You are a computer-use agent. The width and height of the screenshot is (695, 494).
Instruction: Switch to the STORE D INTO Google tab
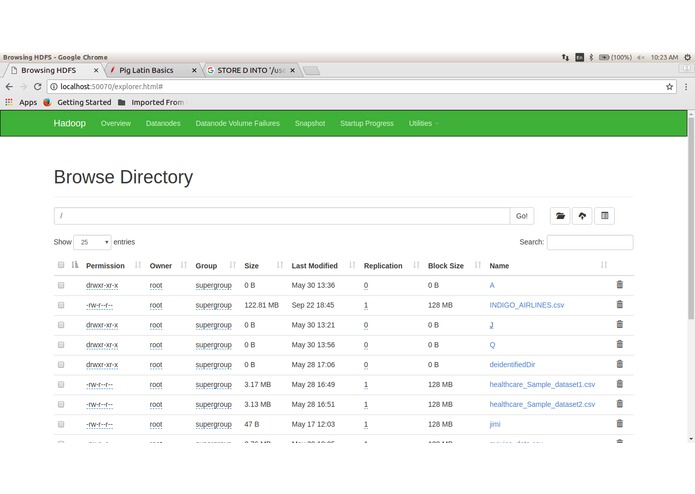(250, 70)
